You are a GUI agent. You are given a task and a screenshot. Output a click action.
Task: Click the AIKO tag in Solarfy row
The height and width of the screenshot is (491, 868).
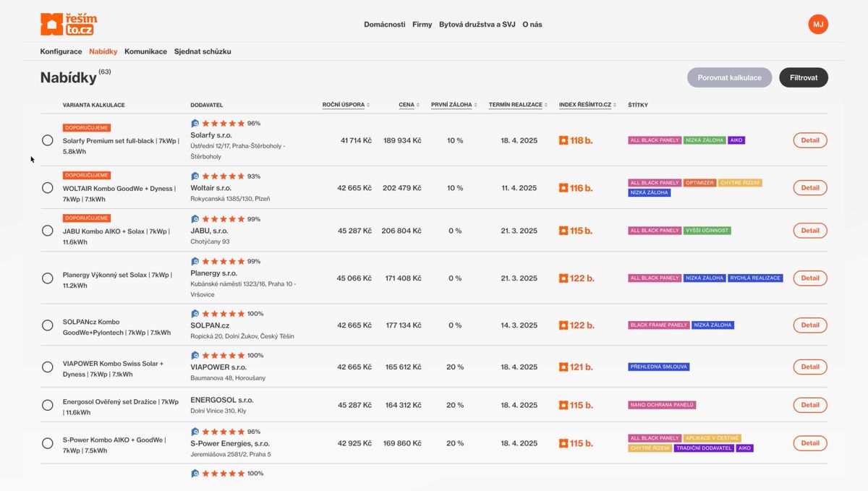[x=736, y=140]
